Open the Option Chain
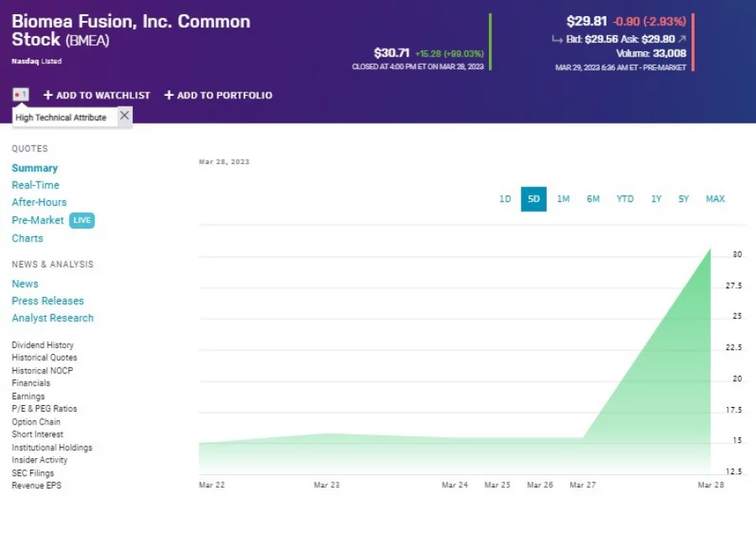 click(35, 421)
